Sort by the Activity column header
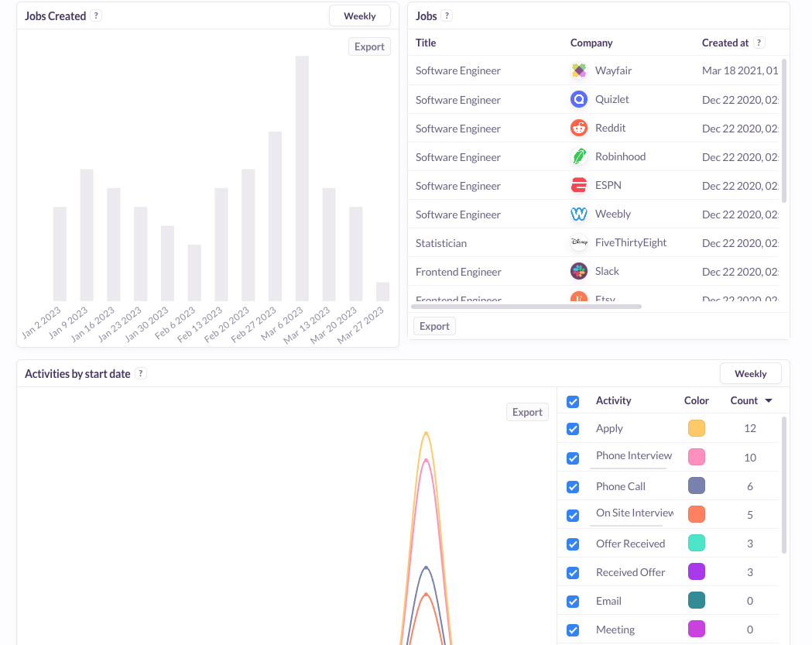The height and width of the screenshot is (645, 812). [614, 400]
